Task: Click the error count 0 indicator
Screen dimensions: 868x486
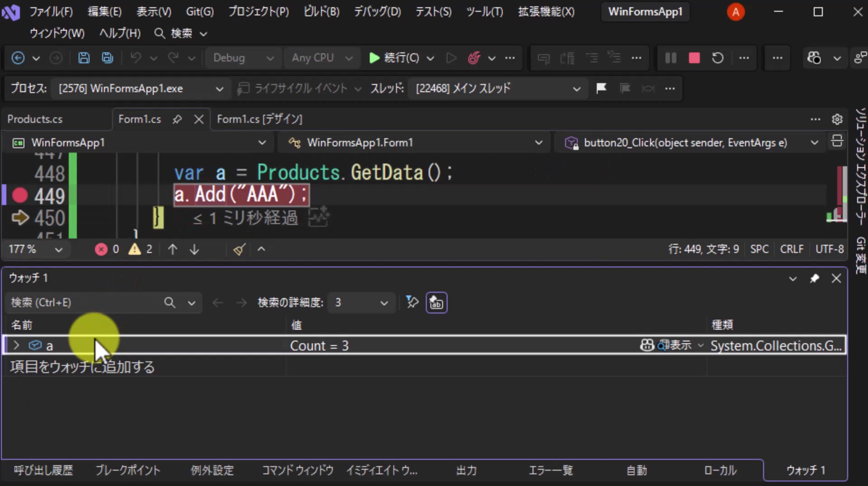Action: [x=107, y=249]
